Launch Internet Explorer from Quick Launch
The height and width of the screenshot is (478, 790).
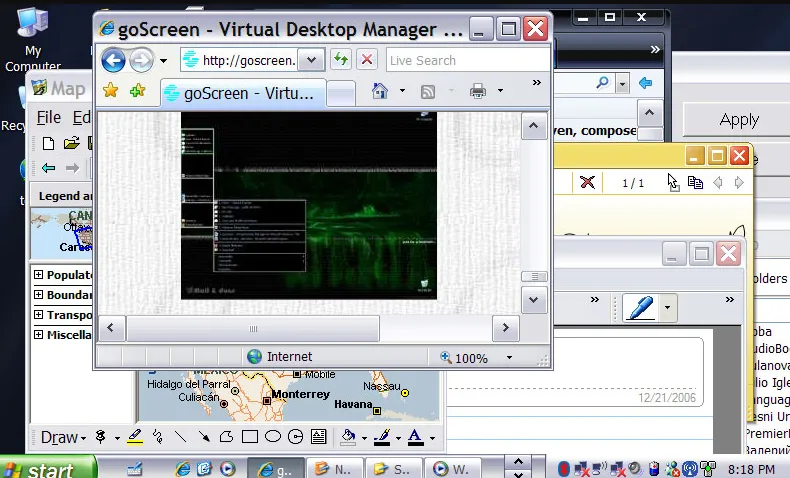click(182, 469)
